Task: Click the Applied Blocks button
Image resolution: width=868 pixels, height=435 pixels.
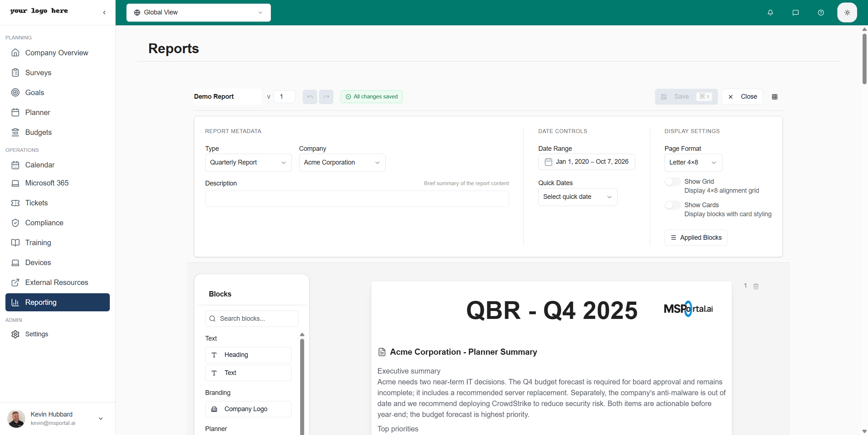Action: 696,237
